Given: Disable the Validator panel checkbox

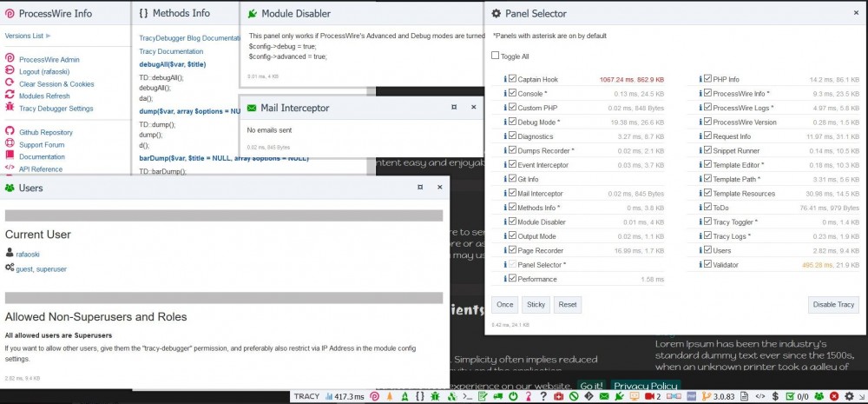Looking at the screenshot, I should tap(708, 264).
